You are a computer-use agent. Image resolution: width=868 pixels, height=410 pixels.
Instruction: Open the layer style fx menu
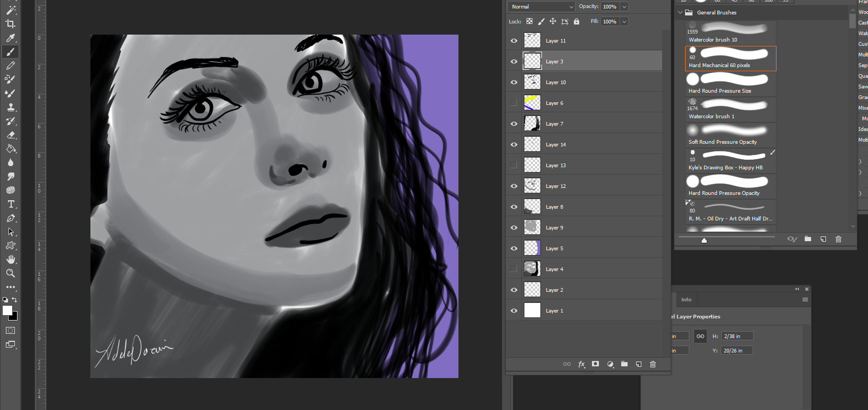pyautogui.click(x=581, y=364)
